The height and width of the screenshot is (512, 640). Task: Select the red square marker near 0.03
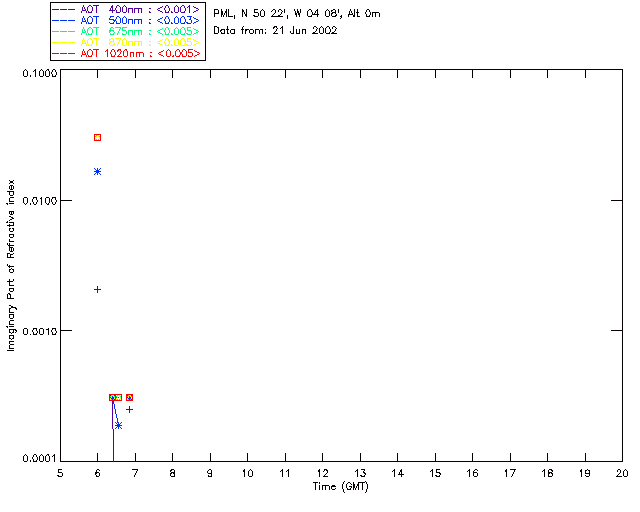click(98, 138)
